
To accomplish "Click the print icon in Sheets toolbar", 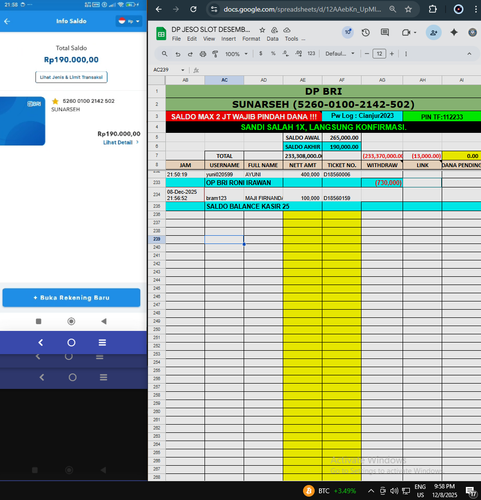I will 203,54.
